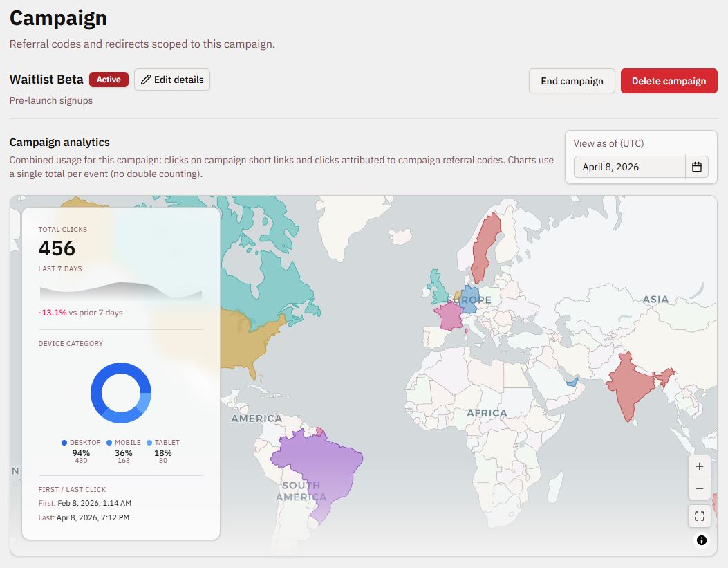
Task: Click the last 7 days sparkline chart
Action: pyautogui.click(x=121, y=291)
